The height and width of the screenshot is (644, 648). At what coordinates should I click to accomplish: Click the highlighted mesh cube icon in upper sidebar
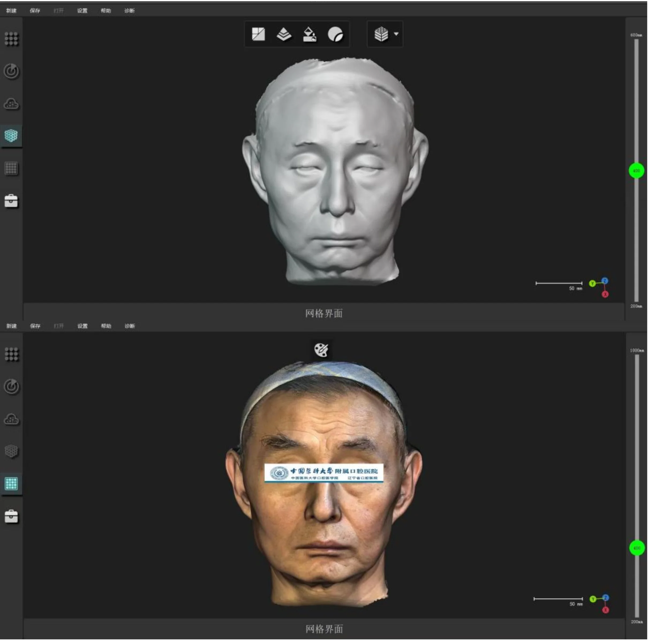(11, 136)
